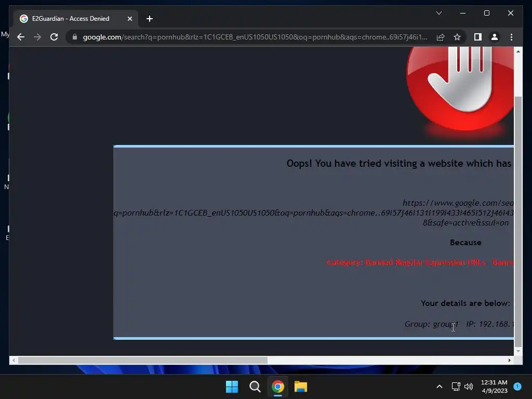This screenshot has width=532, height=399.
Task: Share this page from address bar
Action: pos(441,37)
